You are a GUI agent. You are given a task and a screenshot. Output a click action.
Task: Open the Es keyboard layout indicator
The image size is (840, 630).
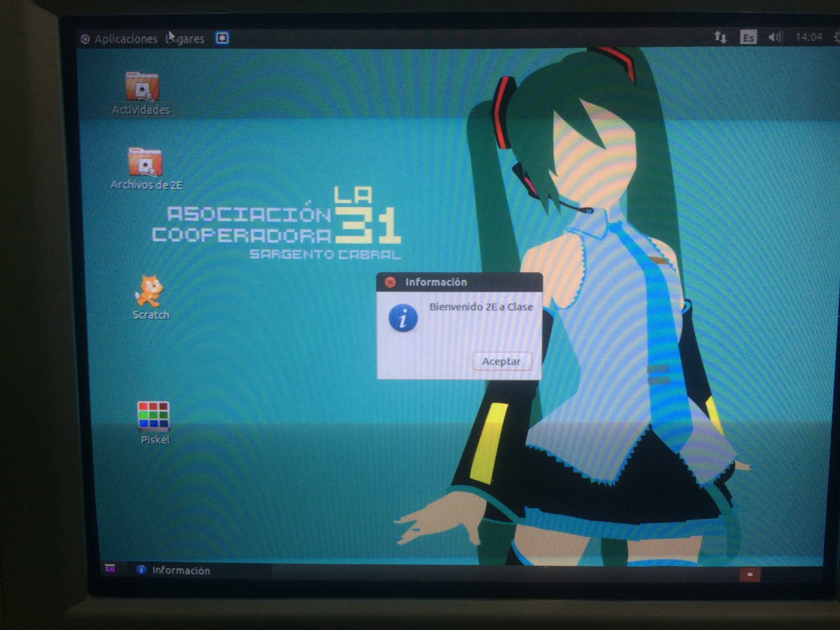coord(748,38)
